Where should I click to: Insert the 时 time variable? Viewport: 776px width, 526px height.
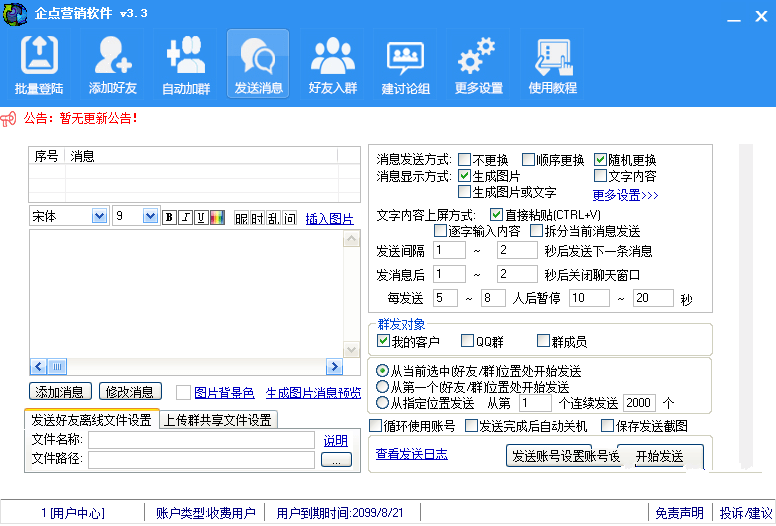257,218
